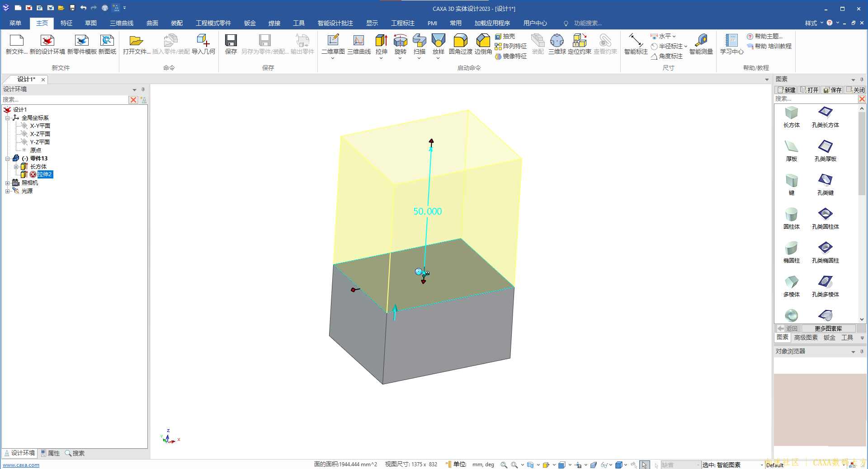Click 新建 button in catalog panel

787,90
